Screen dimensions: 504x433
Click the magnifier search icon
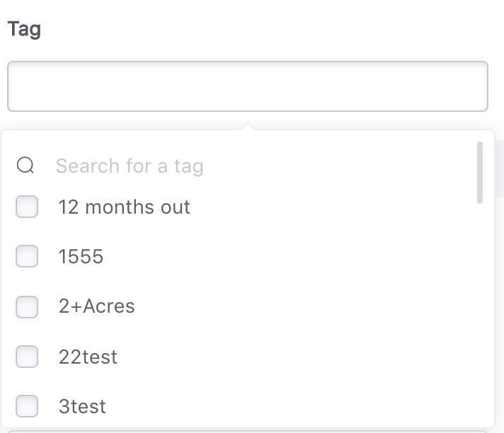(x=25, y=166)
